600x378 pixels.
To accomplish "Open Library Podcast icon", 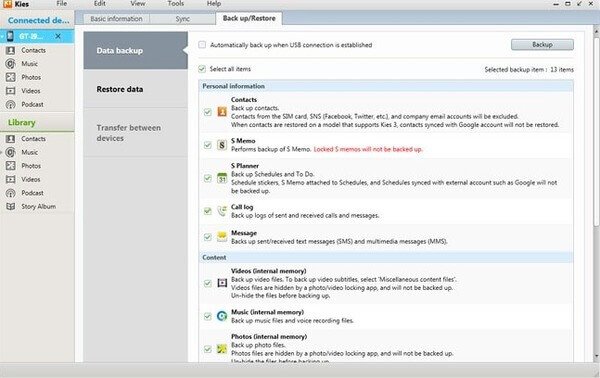I will click(x=11, y=193).
